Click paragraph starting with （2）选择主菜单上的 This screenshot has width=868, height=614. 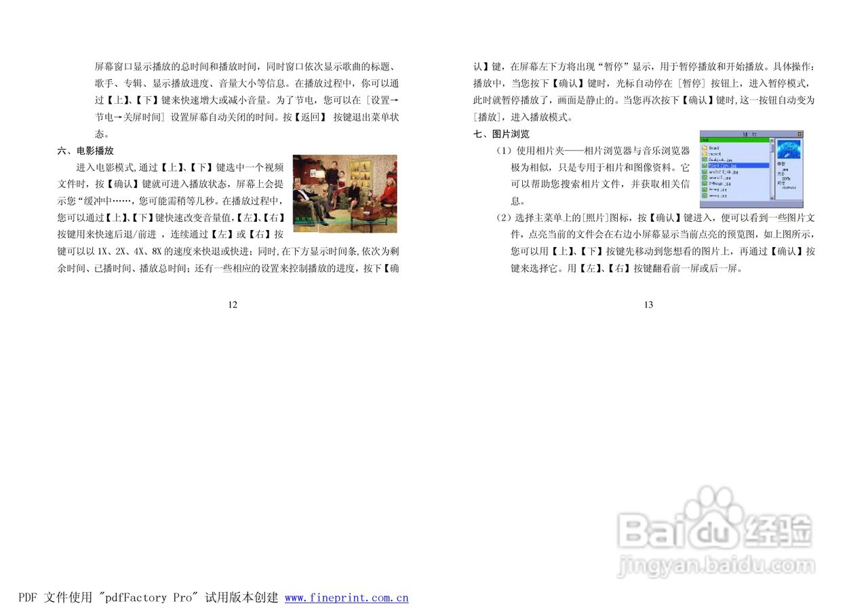coord(655,243)
